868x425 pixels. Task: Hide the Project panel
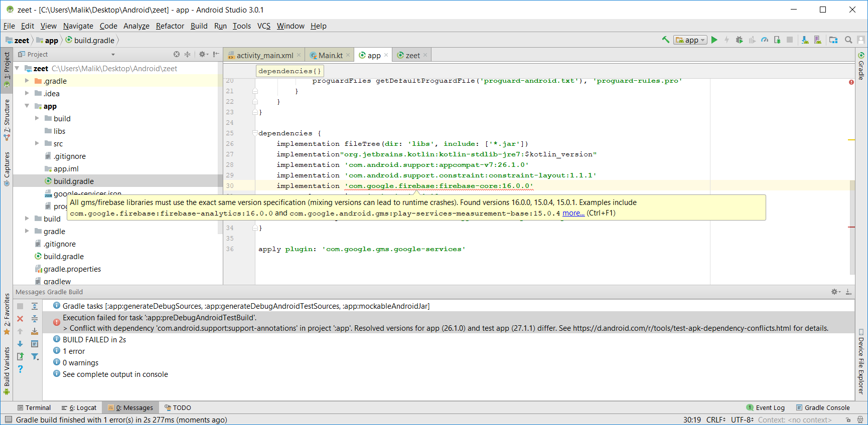(216, 54)
